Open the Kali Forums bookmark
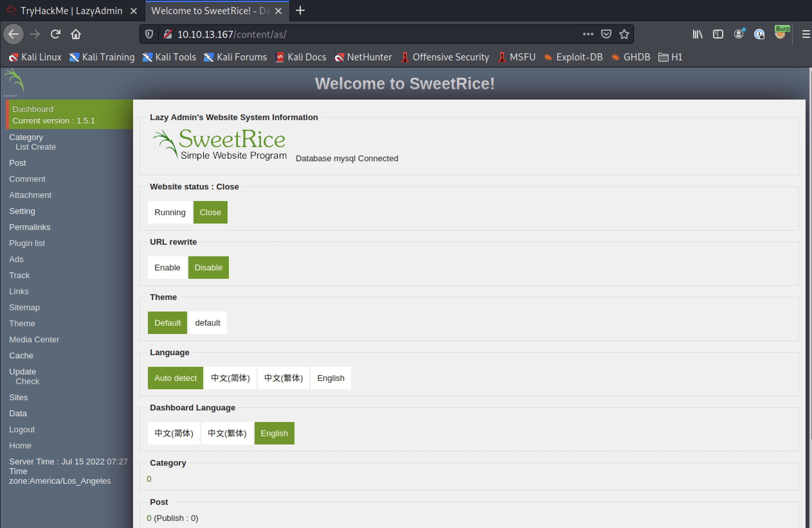This screenshot has height=528, width=812. [235, 57]
